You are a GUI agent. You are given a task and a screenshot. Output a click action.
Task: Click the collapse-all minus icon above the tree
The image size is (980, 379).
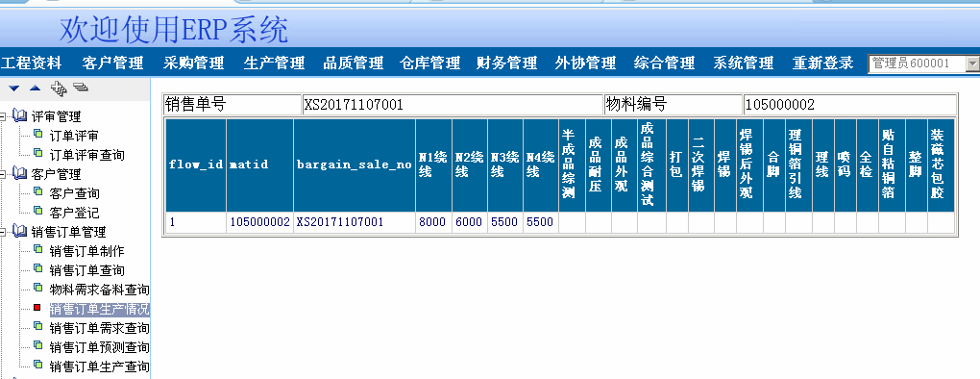coord(81,88)
